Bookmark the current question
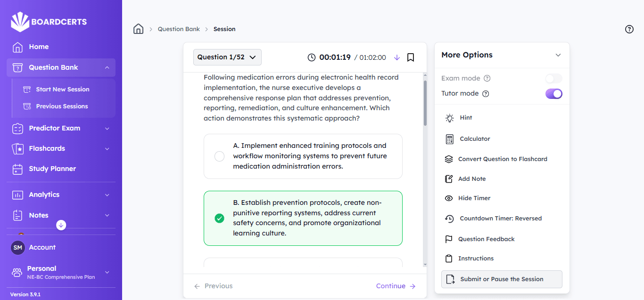This screenshot has height=300, width=644. [x=411, y=57]
